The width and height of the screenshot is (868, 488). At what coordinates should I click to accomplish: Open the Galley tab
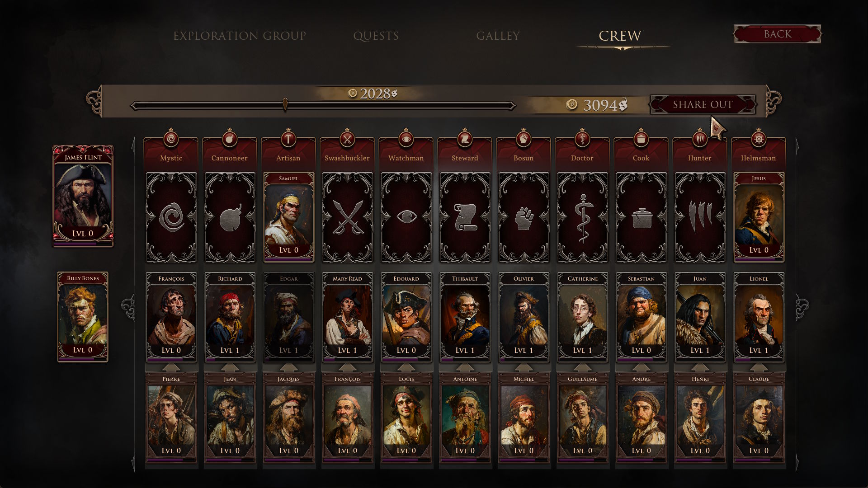pyautogui.click(x=498, y=36)
